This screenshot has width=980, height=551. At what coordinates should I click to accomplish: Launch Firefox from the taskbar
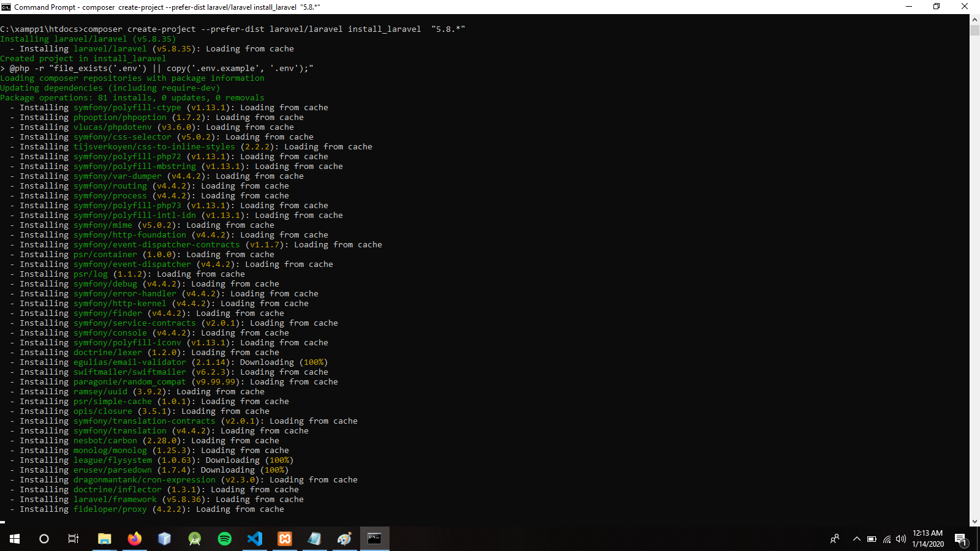coord(135,539)
